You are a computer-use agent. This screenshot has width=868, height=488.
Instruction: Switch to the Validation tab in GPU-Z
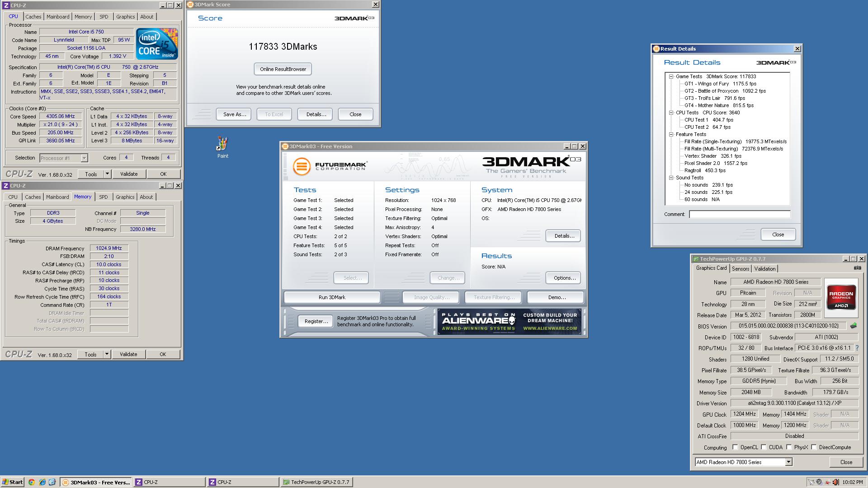pos(765,269)
